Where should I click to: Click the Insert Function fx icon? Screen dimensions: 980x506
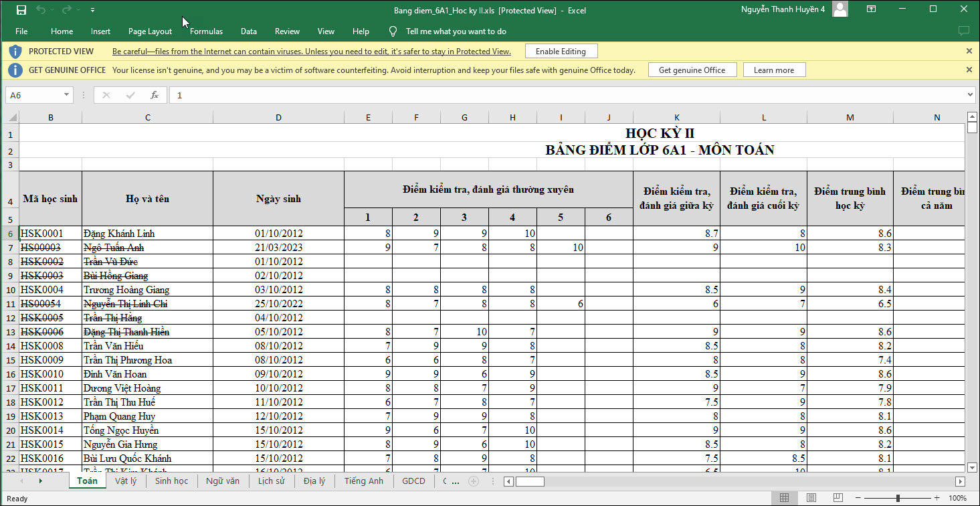click(155, 95)
